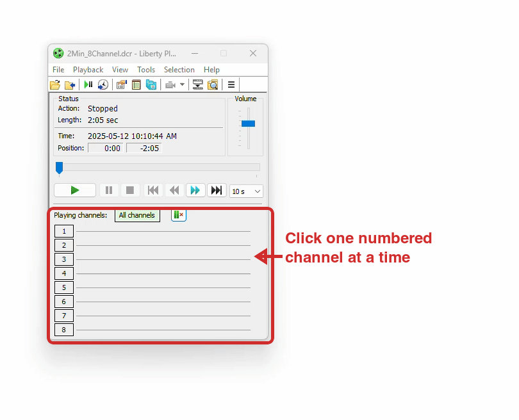Open the Selection menu
The image size is (519, 420).
pos(179,70)
